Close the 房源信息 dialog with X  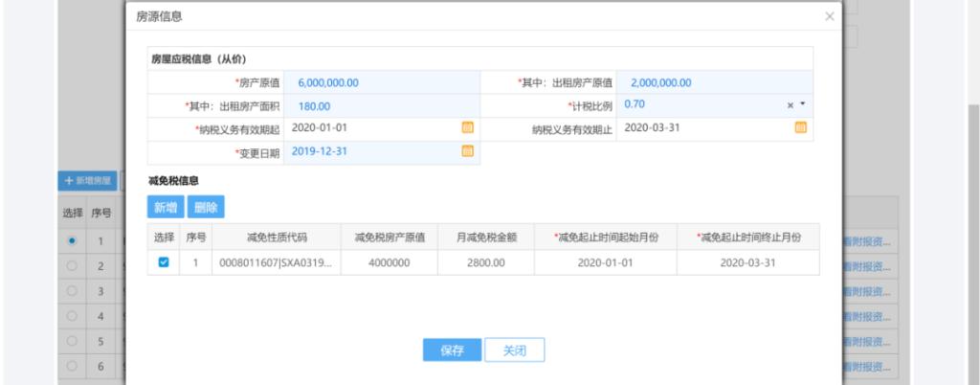coord(829,17)
